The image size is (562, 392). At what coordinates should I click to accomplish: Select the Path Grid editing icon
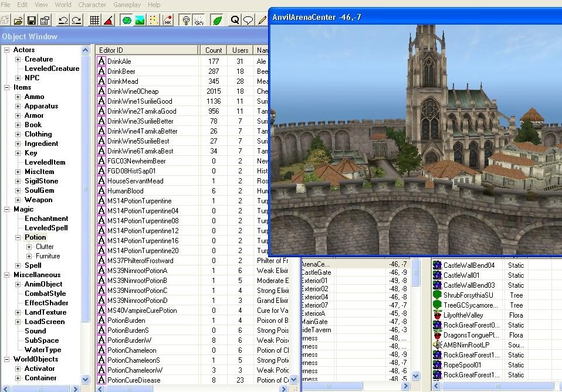click(153, 21)
